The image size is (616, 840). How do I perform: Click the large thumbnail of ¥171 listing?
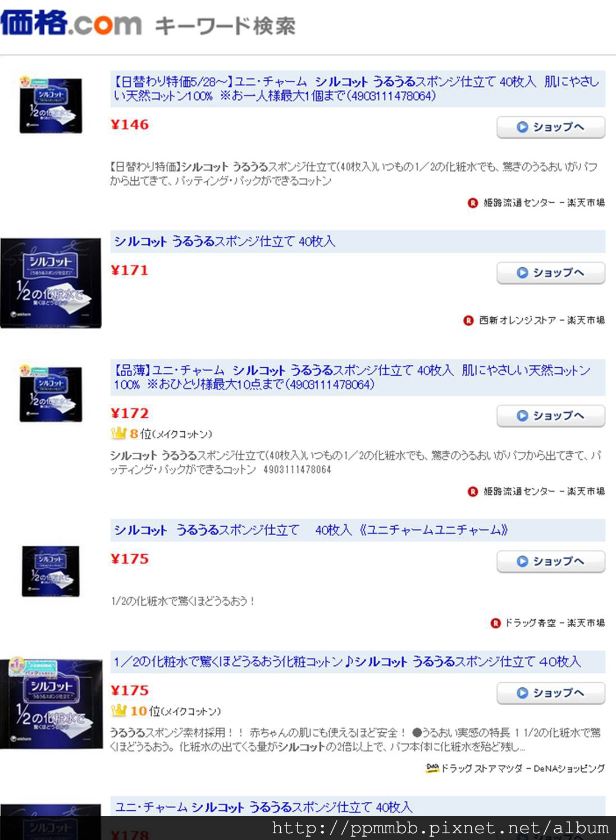click(x=51, y=283)
